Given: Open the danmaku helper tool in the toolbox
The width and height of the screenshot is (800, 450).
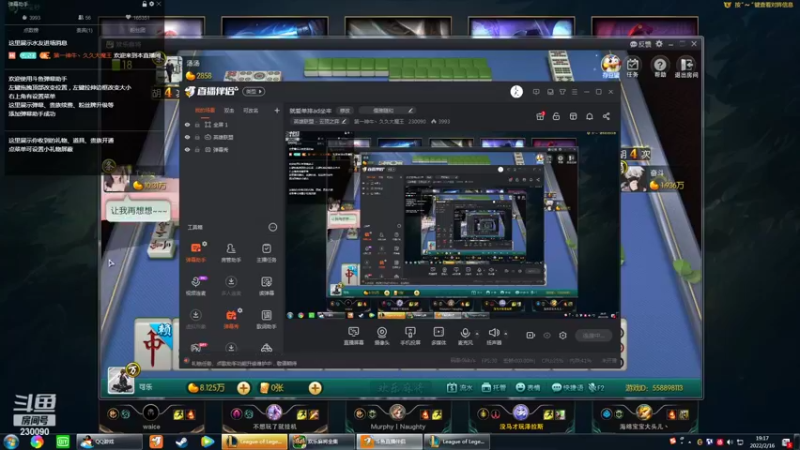Looking at the screenshot, I should [196, 253].
